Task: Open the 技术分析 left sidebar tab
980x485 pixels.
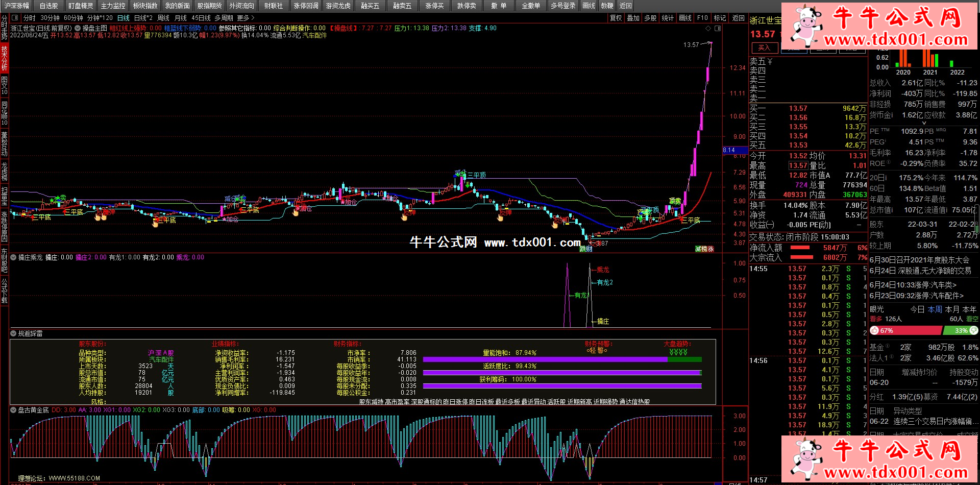Action: 4,58
